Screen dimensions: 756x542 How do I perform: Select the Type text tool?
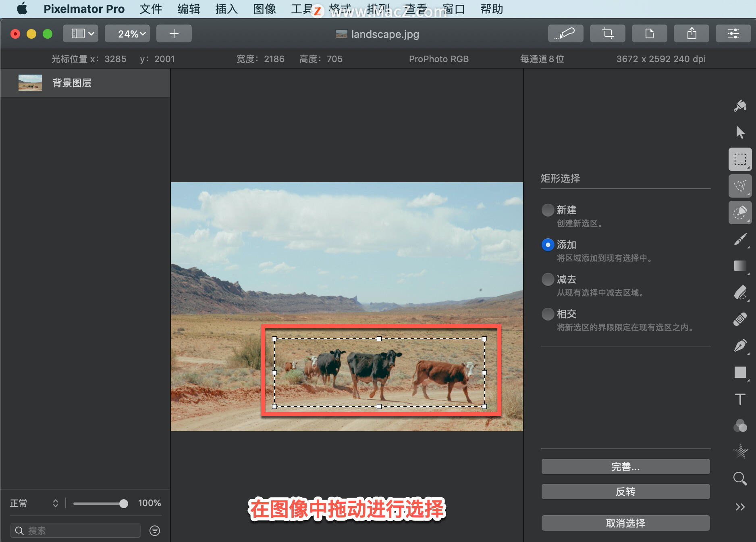[740, 399]
